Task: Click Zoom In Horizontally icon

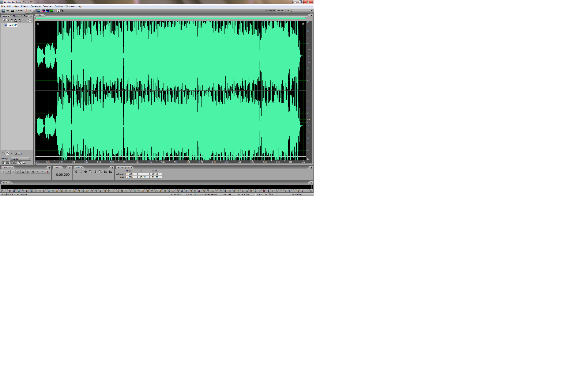Action: click(x=75, y=172)
